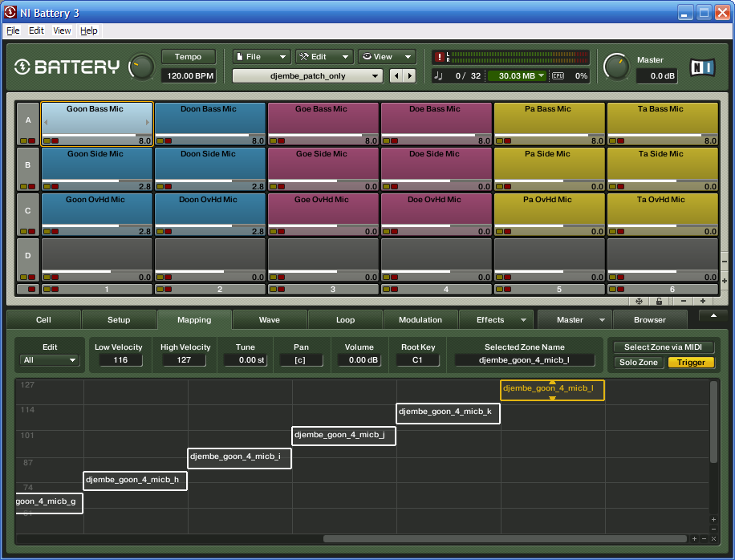
Task: Click the snowflake freeze icon below matrix
Action: pos(639,302)
